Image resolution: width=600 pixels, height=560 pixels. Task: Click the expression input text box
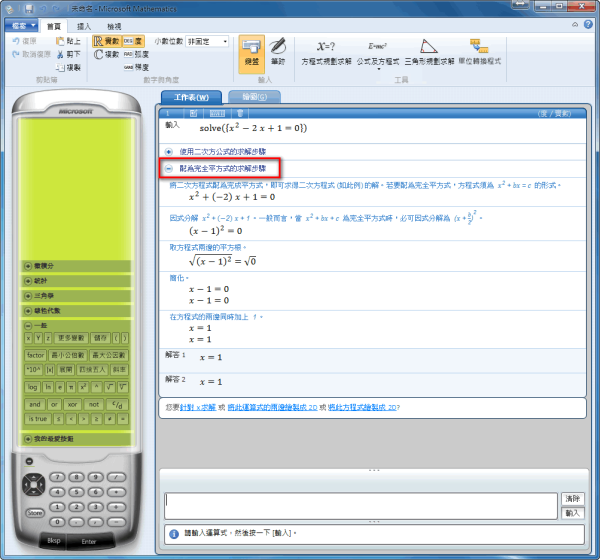tap(360, 504)
